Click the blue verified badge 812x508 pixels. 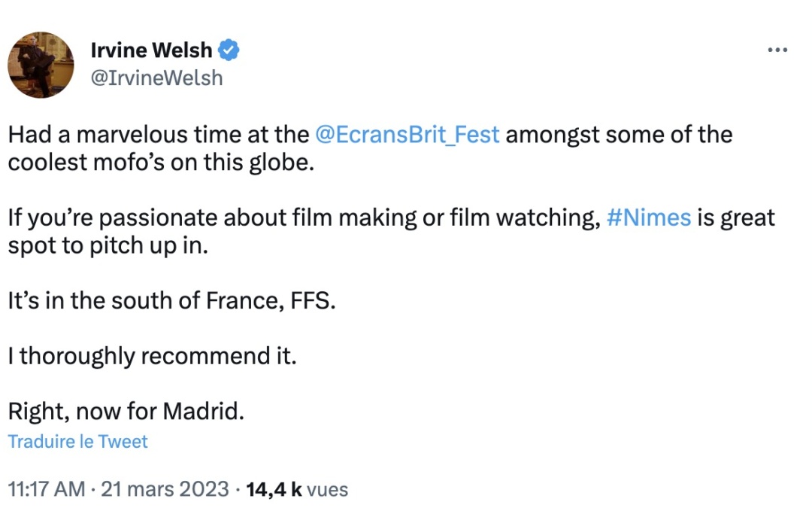pyautogui.click(x=229, y=50)
